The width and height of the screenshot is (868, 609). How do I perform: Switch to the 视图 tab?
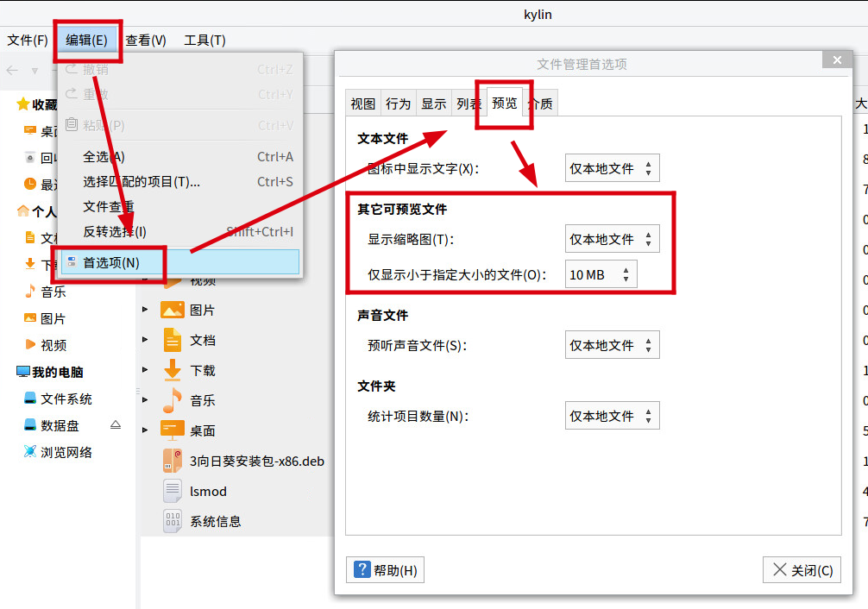tap(362, 103)
